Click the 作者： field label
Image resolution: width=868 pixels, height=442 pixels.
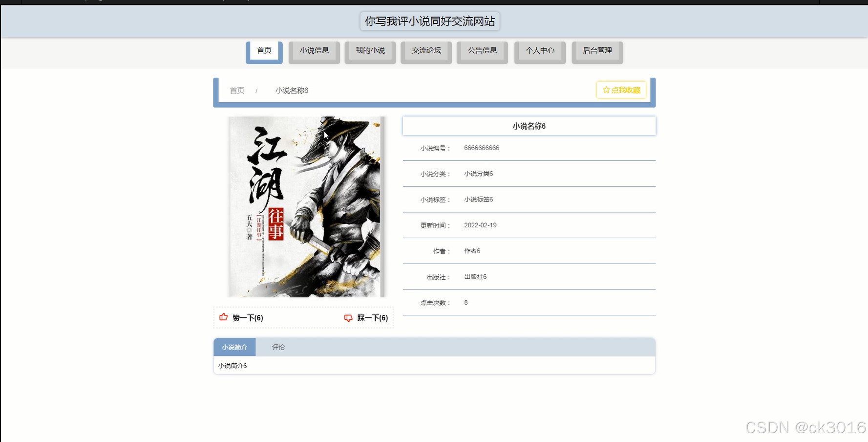(x=442, y=251)
